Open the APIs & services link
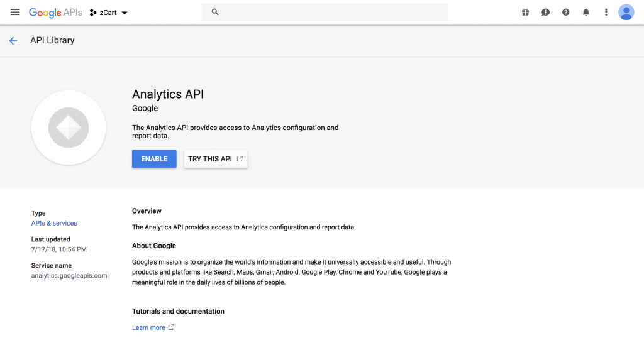 54,223
